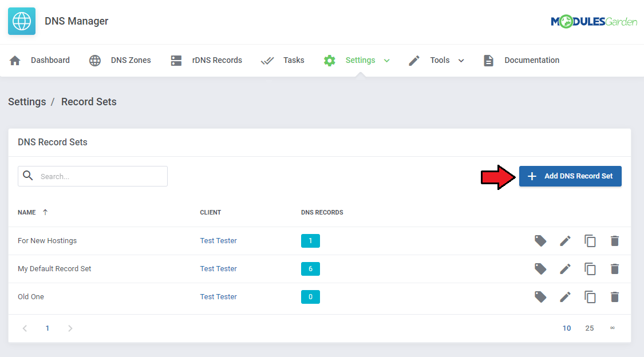Viewport: 644px width, 357px height.
Task: Click the Settings gear icon
Action: (329, 60)
